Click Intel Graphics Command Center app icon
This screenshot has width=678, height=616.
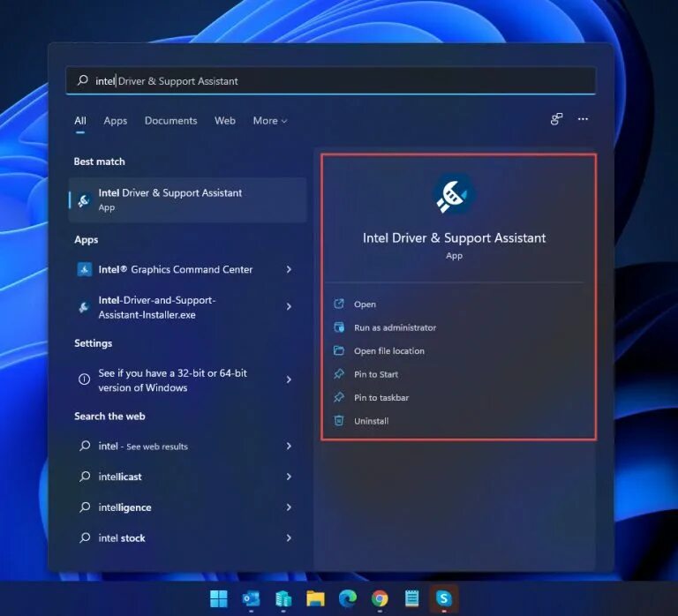[x=85, y=269]
